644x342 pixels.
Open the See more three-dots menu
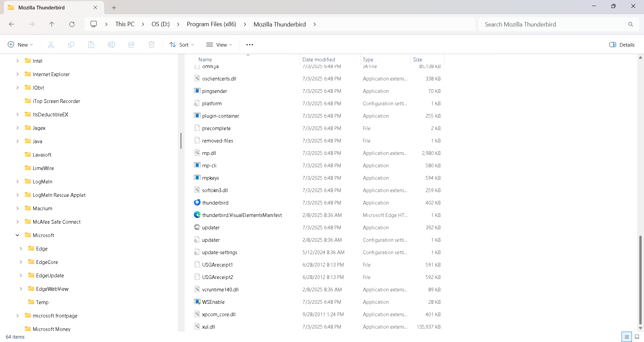250,45
